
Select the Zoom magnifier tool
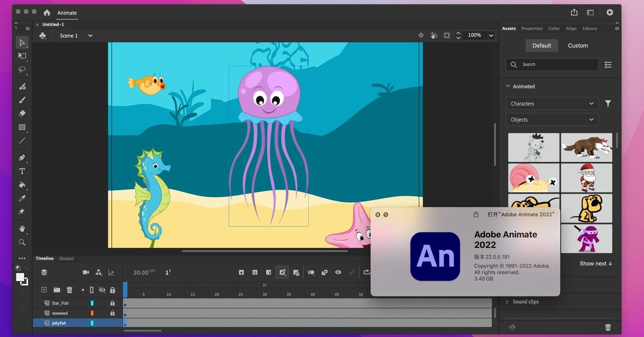click(x=22, y=242)
